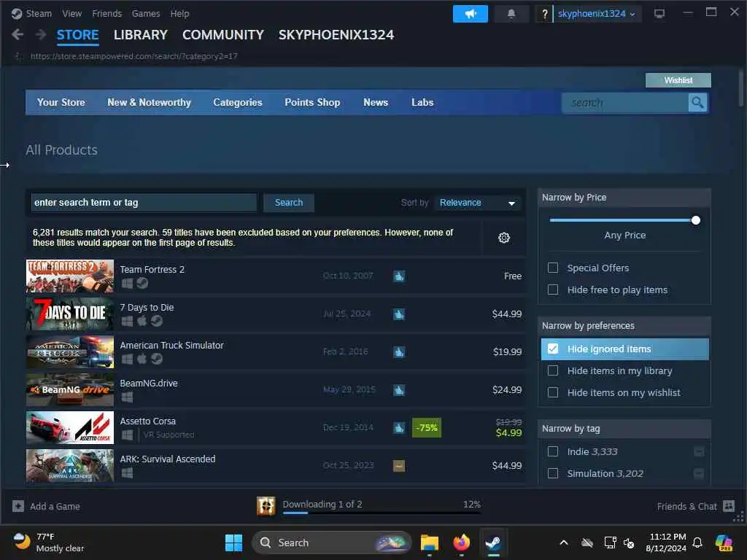Open Points Shop link

point(312,102)
